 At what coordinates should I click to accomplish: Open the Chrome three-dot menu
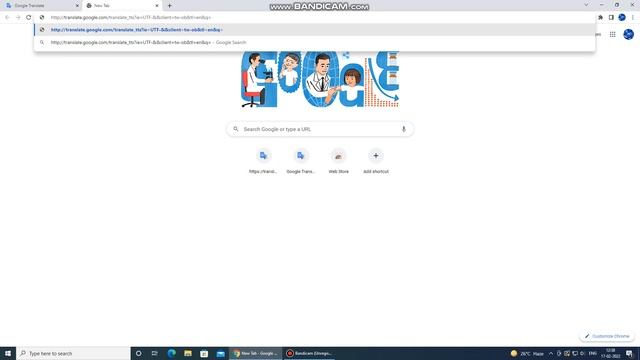[x=633, y=18]
